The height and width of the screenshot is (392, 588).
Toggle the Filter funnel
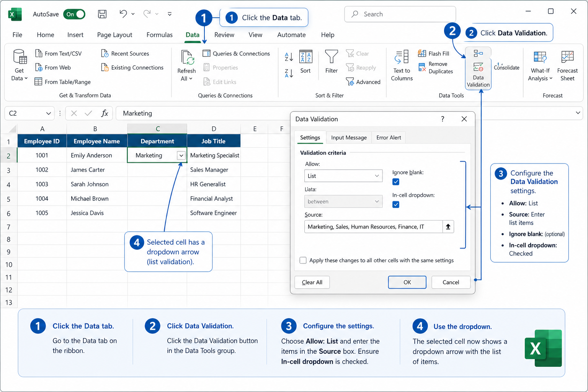coord(332,62)
